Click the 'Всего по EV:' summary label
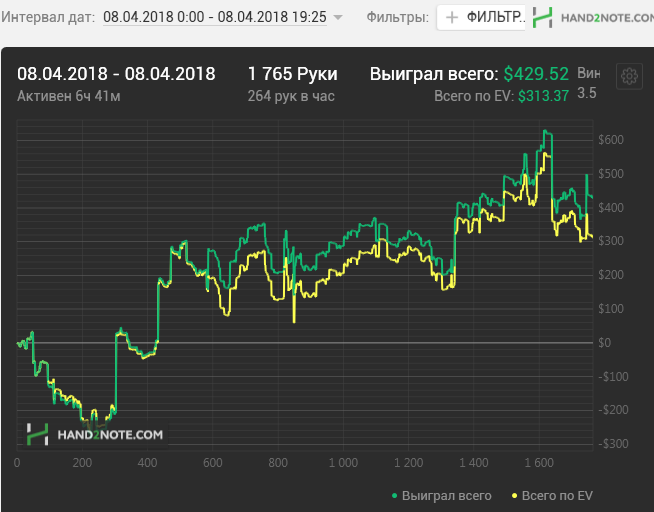The width and height of the screenshot is (654, 512). point(474,96)
